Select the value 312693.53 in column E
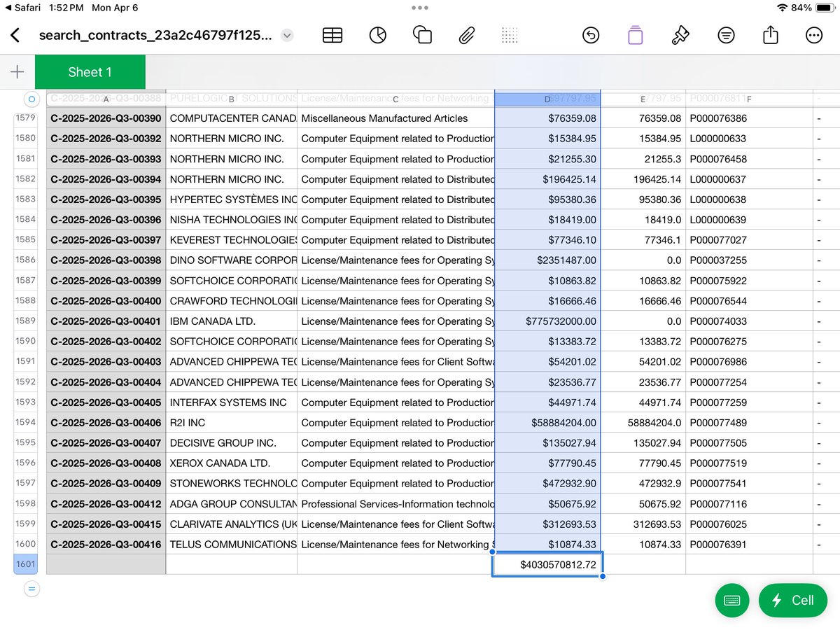Viewport: 840px width, 630px height. (643, 524)
